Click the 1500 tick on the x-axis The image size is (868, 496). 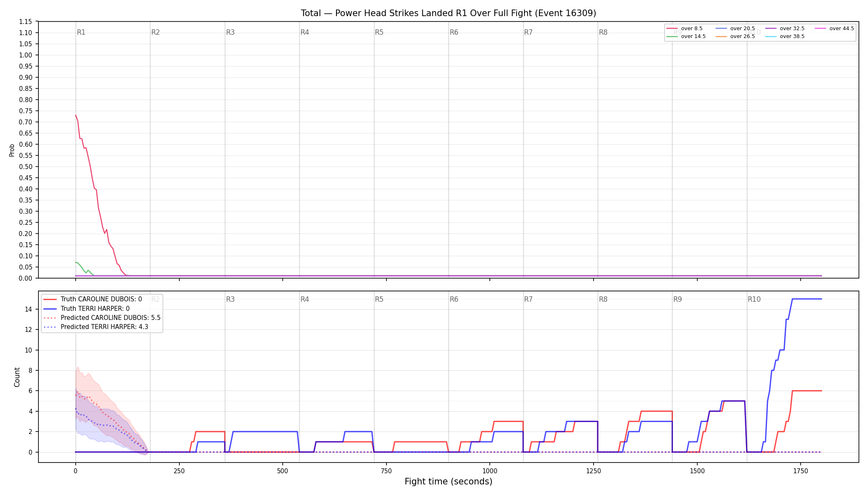click(697, 471)
